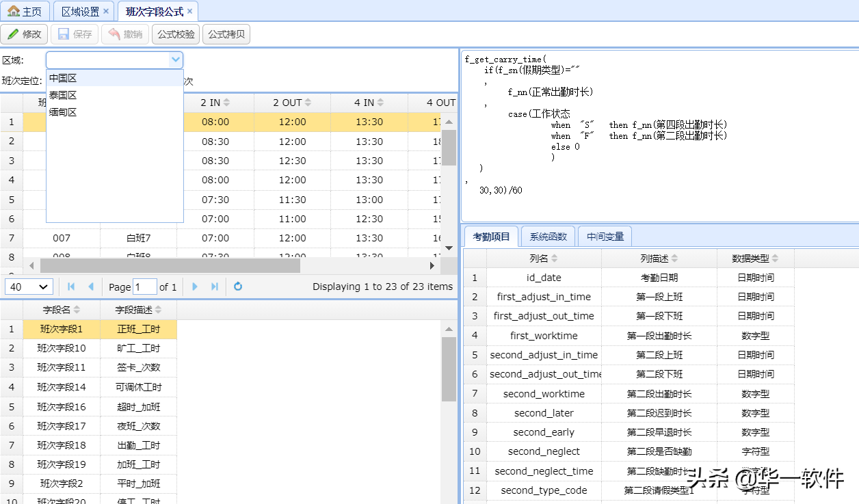This screenshot has width=859, height=504.
Task: Go to first page of shift grid
Action: coord(71,287)
